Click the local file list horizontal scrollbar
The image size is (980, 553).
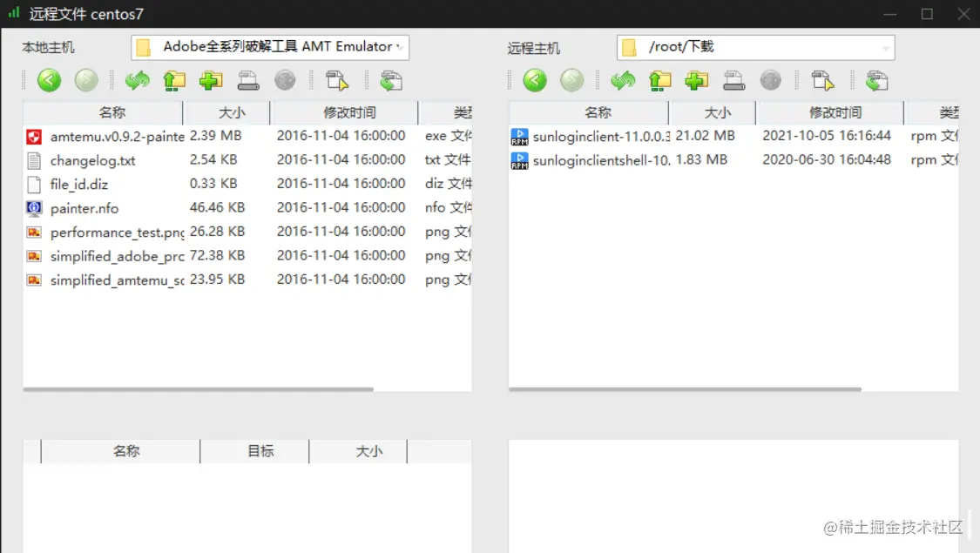(198, 389)
